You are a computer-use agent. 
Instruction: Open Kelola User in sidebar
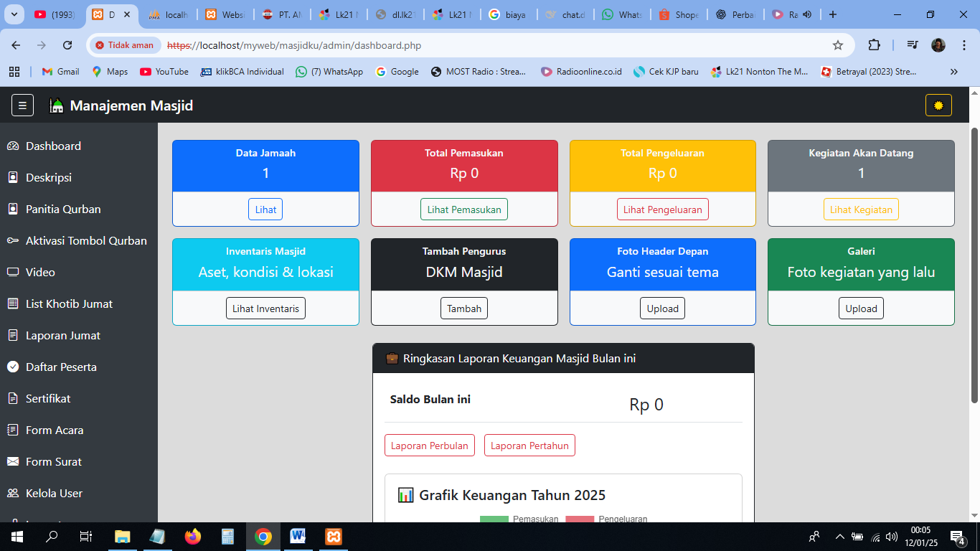tap(54, 493)
